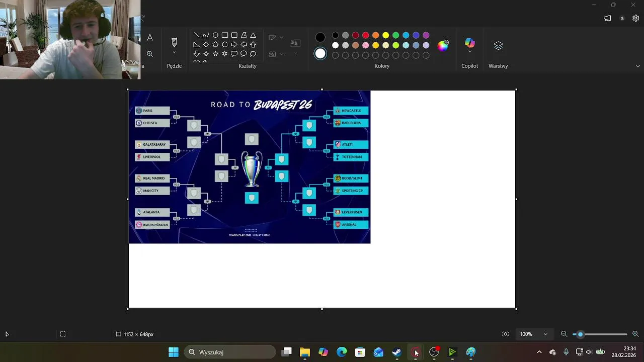Choose the red palette color

[x=366, y=35]
